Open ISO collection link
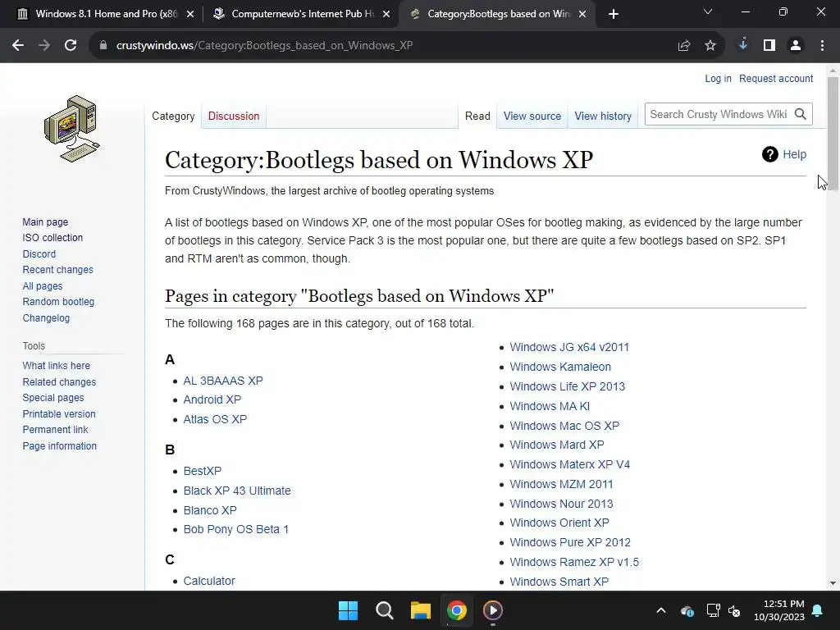 coord(52,237)
